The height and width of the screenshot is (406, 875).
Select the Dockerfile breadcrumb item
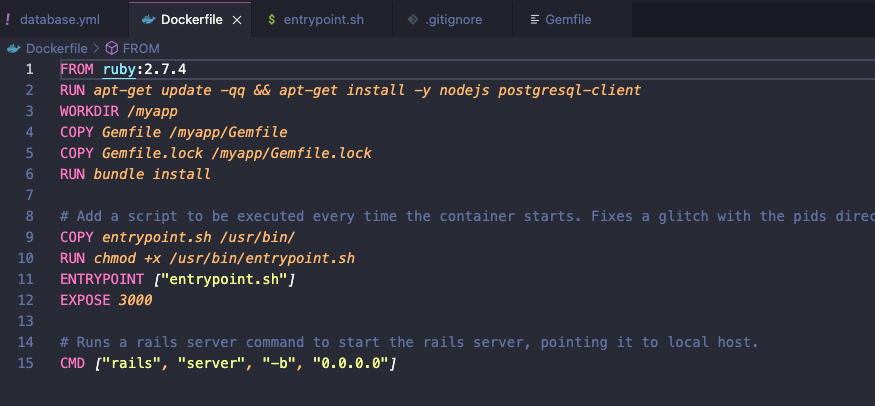coord(56,49)
